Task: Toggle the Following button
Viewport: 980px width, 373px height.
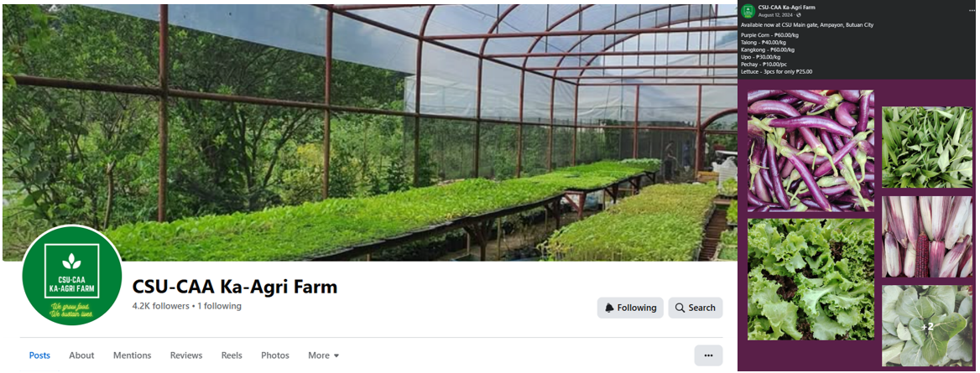Action: 630,308
